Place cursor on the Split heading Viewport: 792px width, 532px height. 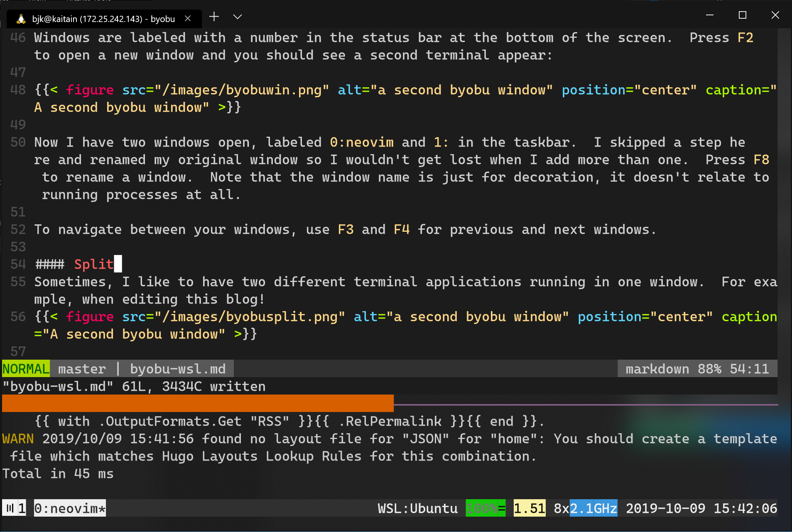click(x=93, y=264)
